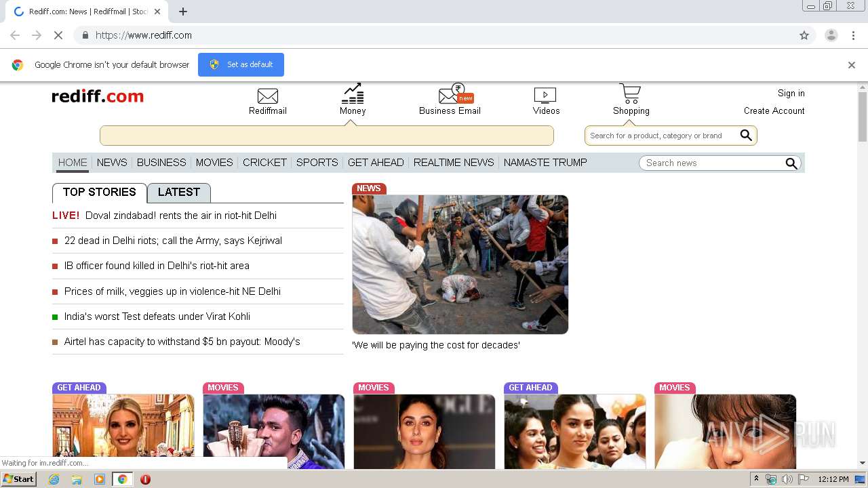Open Chrome three-dot menu
Screen dimensions: 868x488
pos(854,35)
